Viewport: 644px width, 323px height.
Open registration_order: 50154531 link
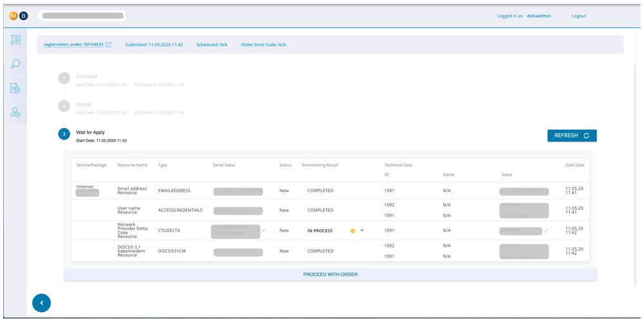click(73, 45)
